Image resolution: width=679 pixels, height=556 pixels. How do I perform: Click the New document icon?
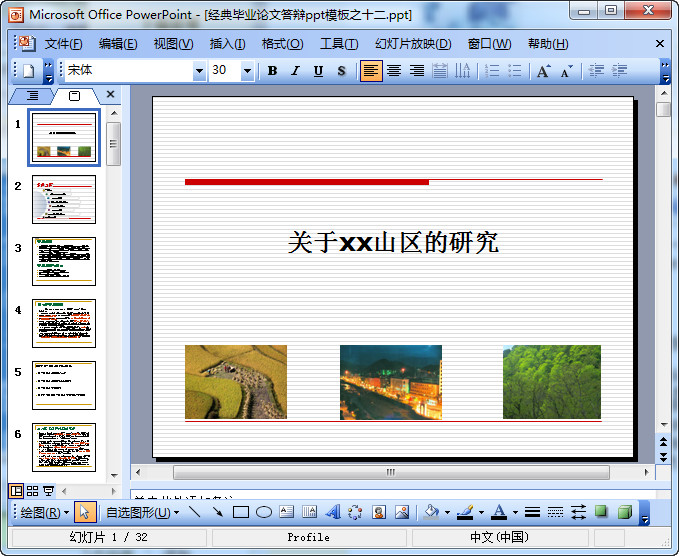29,71
